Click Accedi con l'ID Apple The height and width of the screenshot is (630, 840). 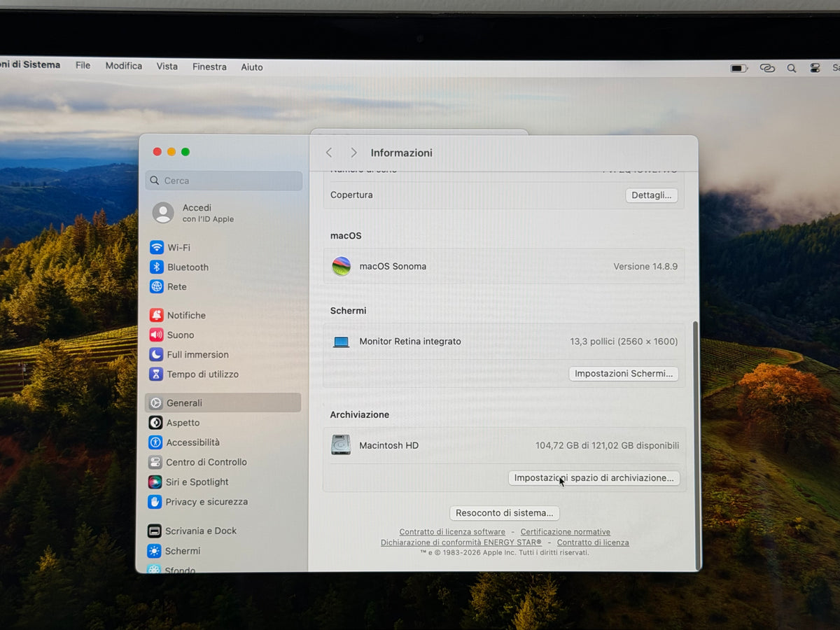click(x=208, y=213)
